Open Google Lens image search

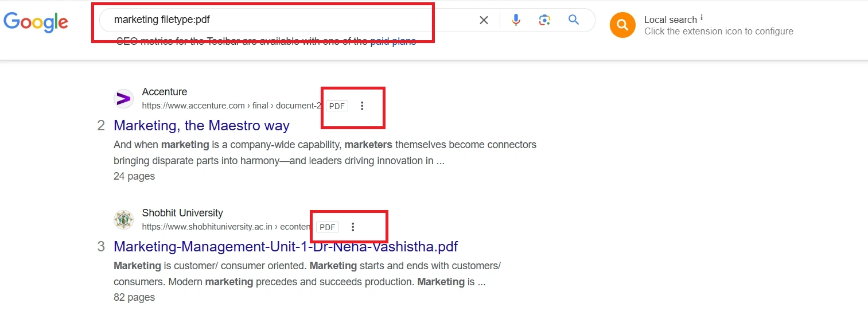point(544,20)
